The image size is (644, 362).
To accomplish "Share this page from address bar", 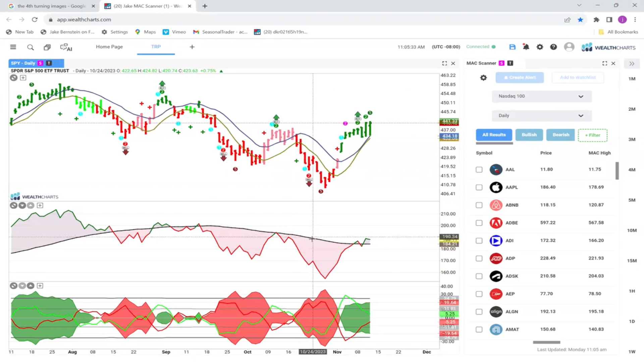I will coord(567,20).
